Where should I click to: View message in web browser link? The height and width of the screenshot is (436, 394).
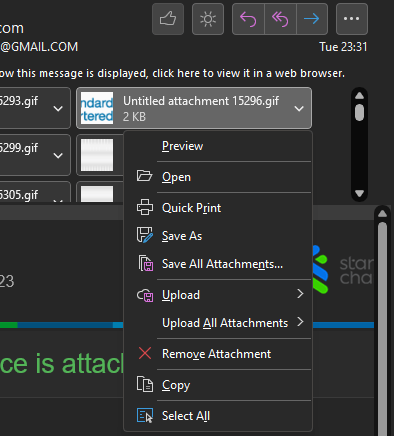tap(172, 73)
